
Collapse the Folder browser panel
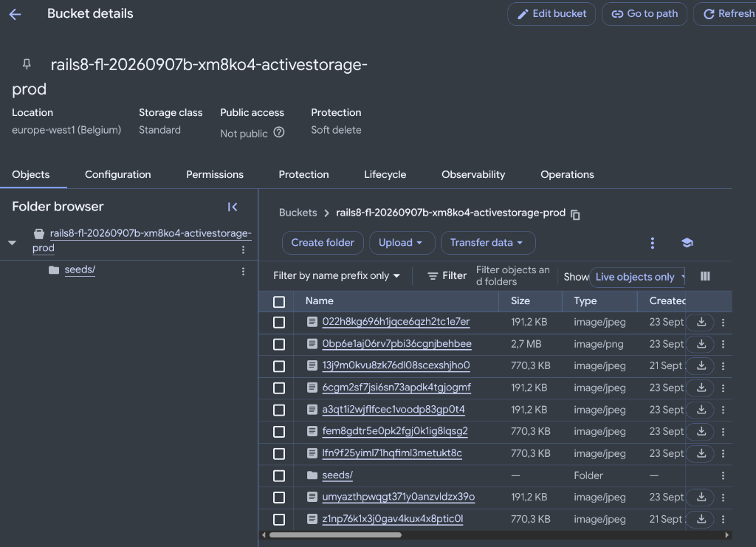[x=233, y=207]
